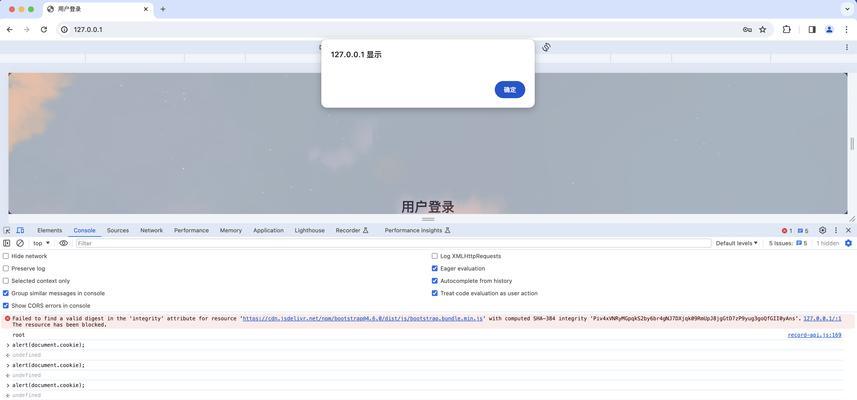The height and width of the screenshot is (400, 857).
Task: Click the inspect element picker icon
Action: pyautogui.click(x=7, y=231)
